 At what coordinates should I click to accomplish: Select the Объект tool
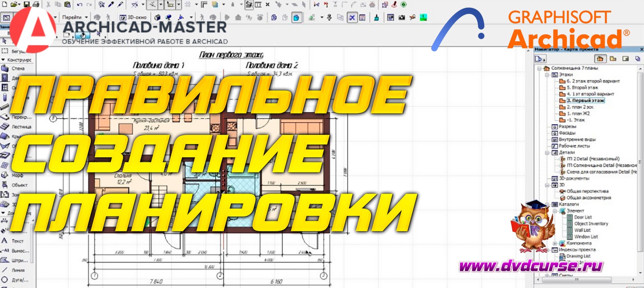(14, 185)
